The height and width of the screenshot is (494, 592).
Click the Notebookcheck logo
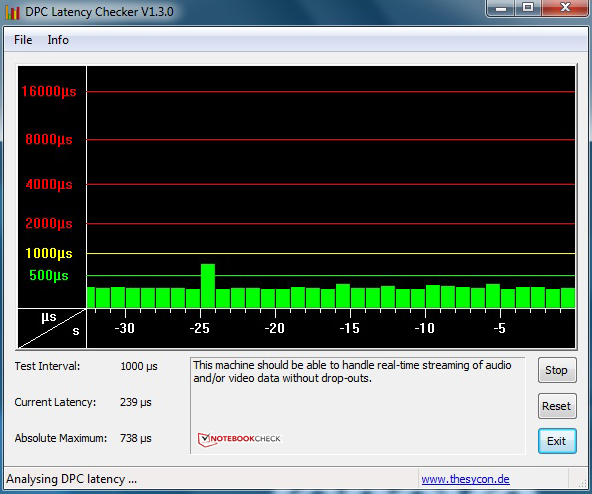(x=239, y=439)
